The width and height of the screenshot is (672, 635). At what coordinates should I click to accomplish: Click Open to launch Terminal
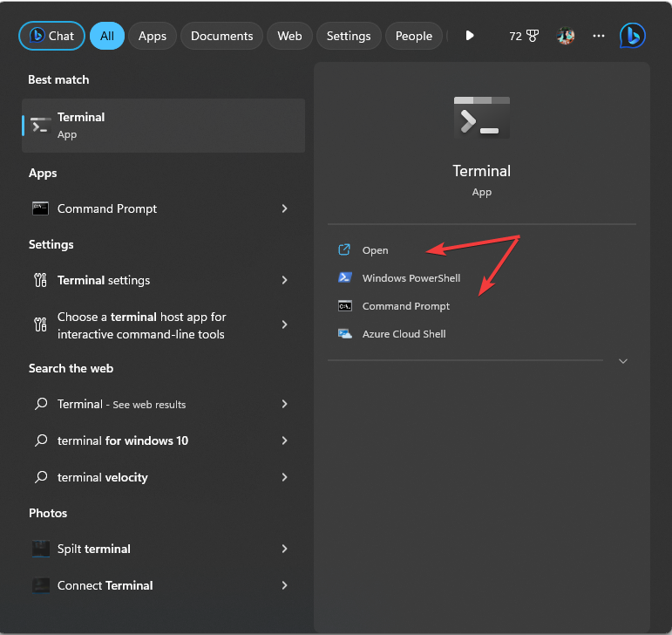tap(375, 250)
